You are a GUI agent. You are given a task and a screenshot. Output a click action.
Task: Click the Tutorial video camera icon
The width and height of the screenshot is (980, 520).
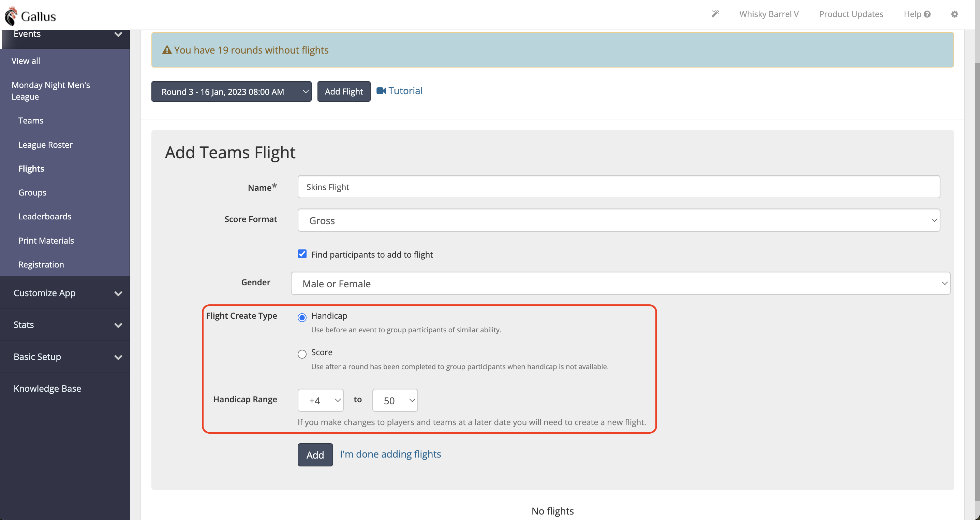(x=381, y=91)
